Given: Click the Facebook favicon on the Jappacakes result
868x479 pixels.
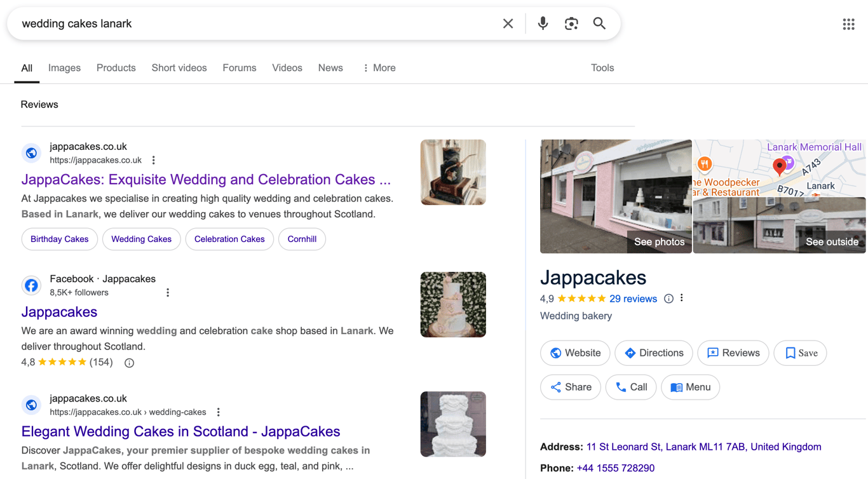Looking at the screenshot, I should 31,285.
